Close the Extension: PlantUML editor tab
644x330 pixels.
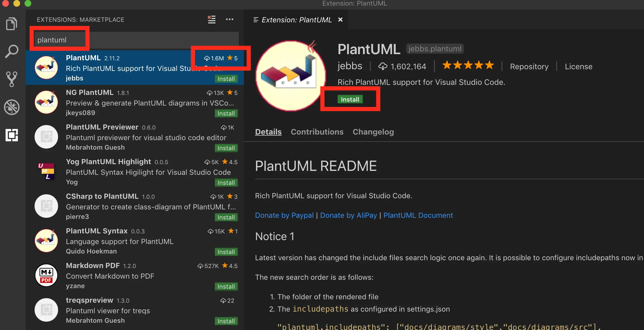(340, 20)
